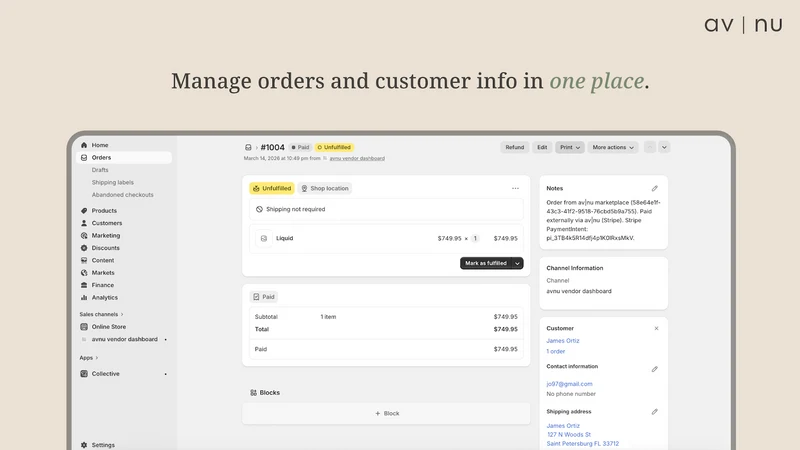The height and width of the screenshot is (450, 800).
Task: Select Orders in the sidebar
Action: tap(124, 158)
